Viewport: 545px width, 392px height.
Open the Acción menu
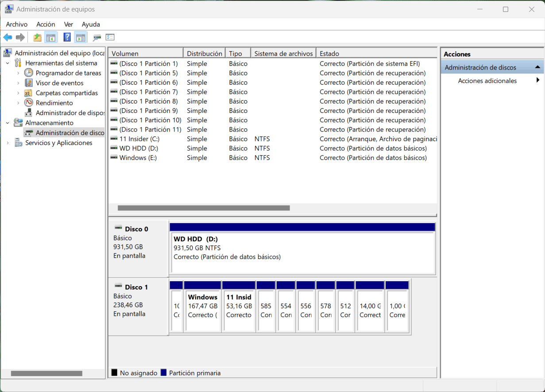tap(46, 24)
